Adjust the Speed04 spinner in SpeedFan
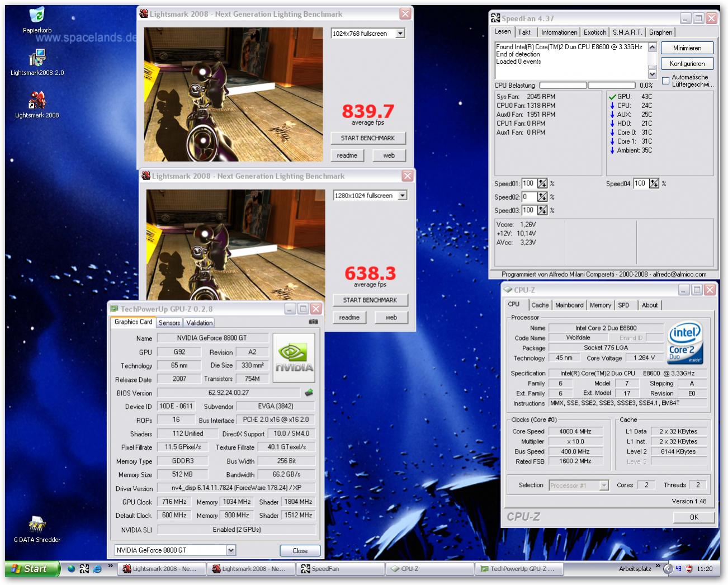Viewport: 728px width, 585px height. [x=654, y=183]
